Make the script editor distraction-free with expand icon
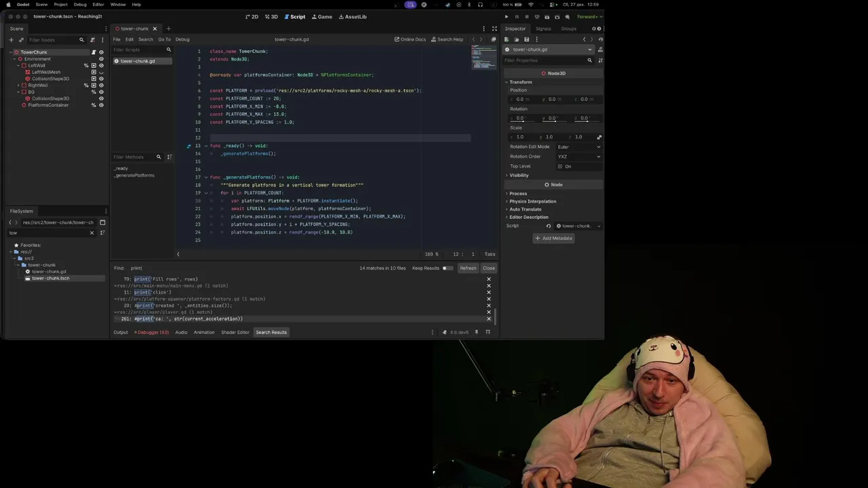The image size is (868, 488). coord(494,28)
